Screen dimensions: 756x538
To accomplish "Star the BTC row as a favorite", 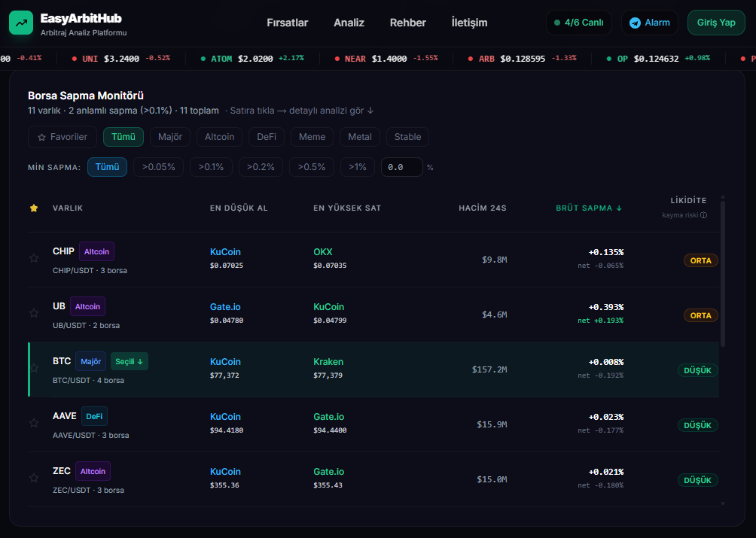I will [x=34, y=368].
